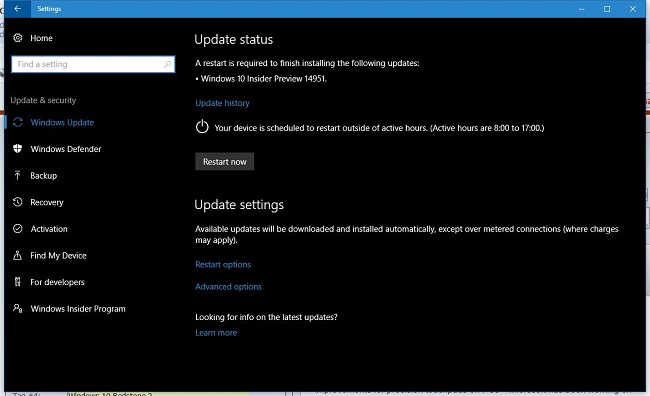
Task: Click the Home gear icon
Action: [x=17, y=38]
